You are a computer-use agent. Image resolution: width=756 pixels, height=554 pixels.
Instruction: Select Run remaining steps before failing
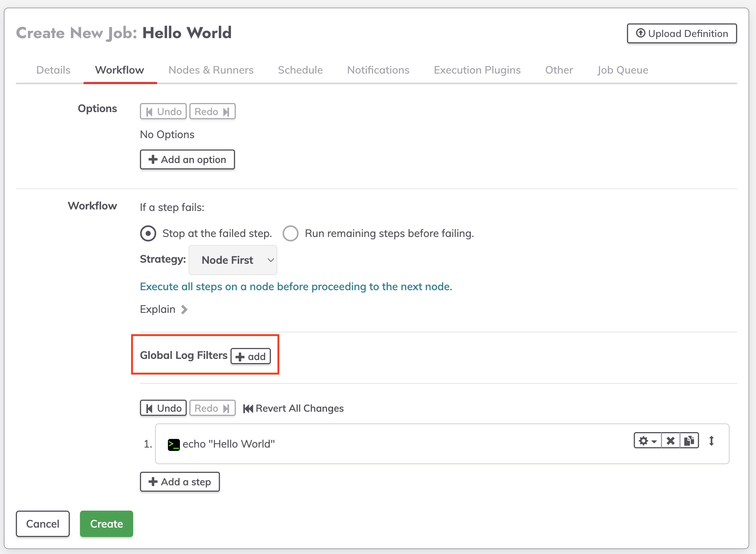tap(290, 233)
